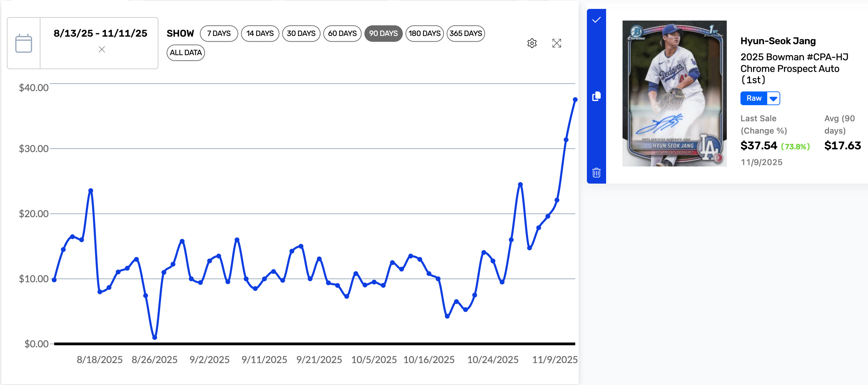Click the Hyun-Seok Jang card thumbnail

click(x=674, y=93)
